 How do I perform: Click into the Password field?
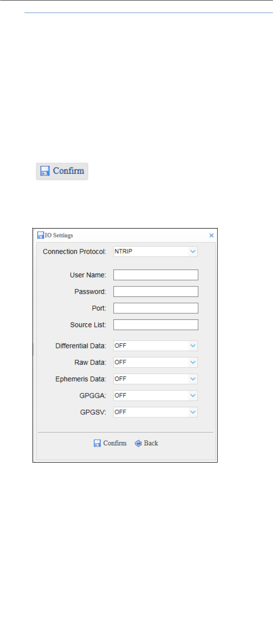156,292
